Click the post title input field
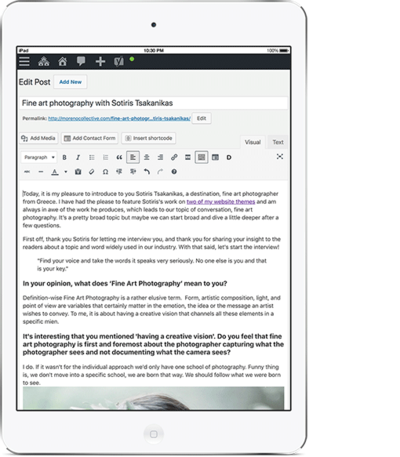Viewport: 400px width, 457px height. 153,103
